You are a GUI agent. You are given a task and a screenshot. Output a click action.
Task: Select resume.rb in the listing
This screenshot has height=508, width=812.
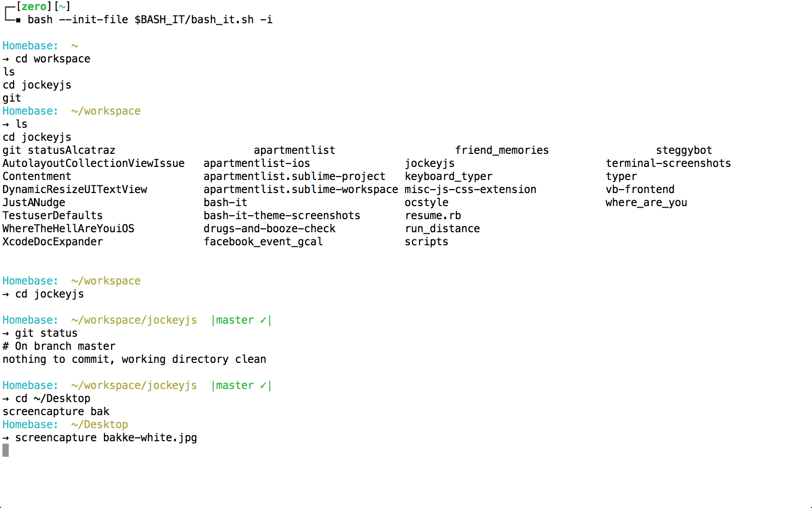coord(433,216)
